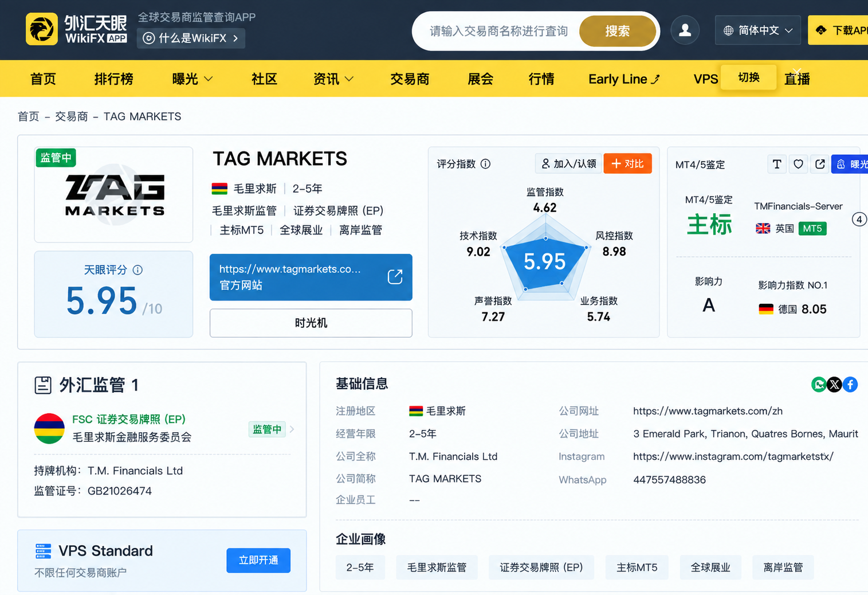Click the 时光机 button
Image resolution: width=868 pixels, height=595 pixels.
click(x=311, y=323)
